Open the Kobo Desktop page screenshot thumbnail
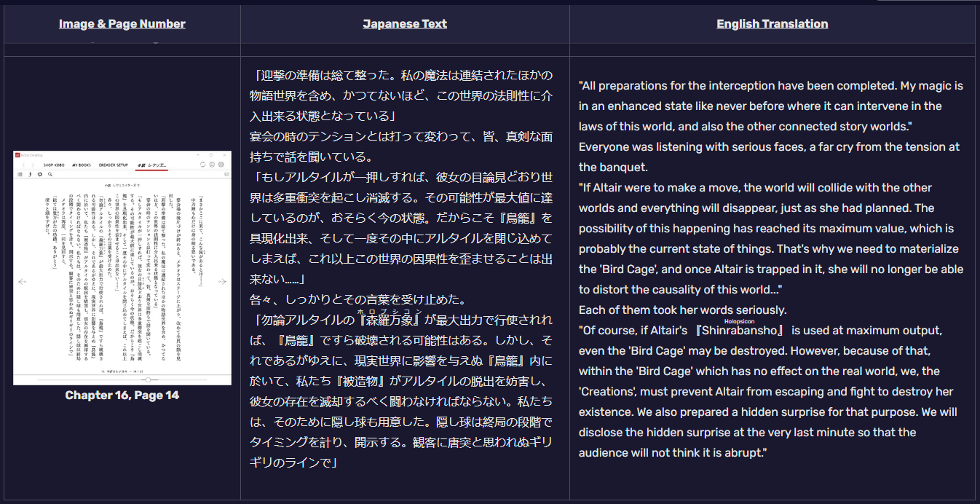 coord(122,268)
